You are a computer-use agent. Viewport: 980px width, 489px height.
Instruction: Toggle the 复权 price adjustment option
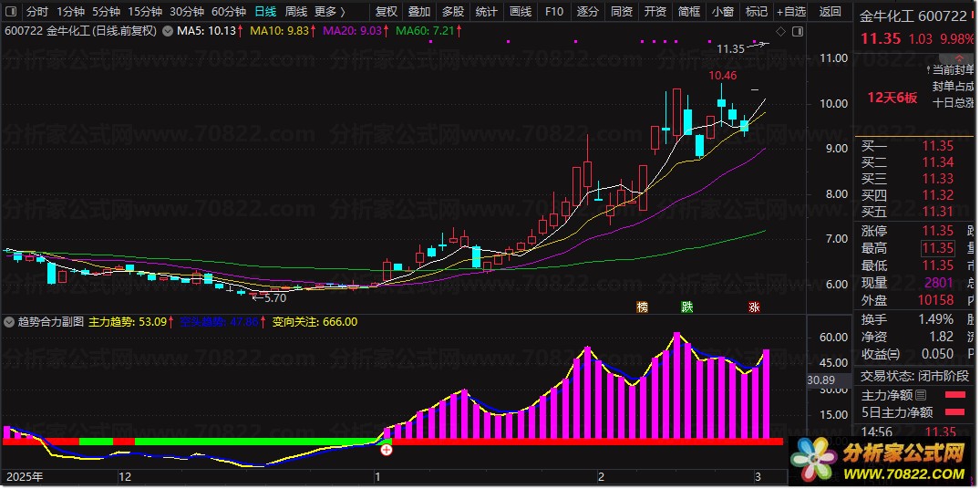click(387, 12)
